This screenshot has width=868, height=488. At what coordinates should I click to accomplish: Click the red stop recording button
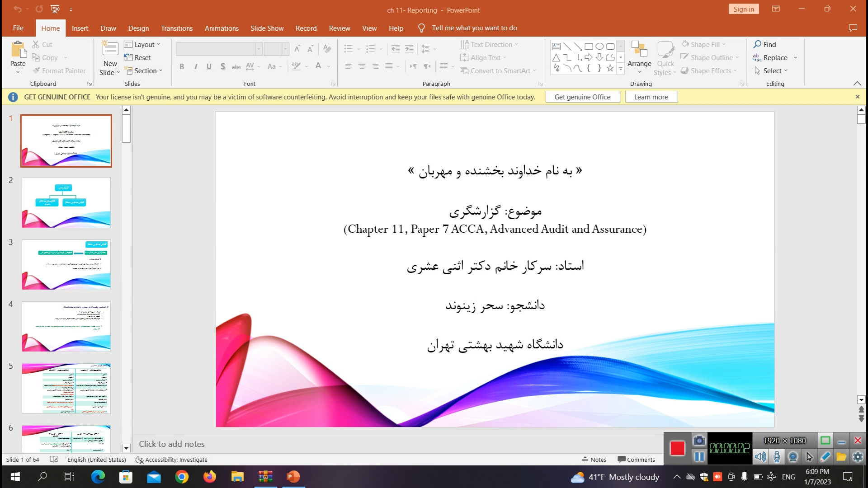click(x=677, y=448)
